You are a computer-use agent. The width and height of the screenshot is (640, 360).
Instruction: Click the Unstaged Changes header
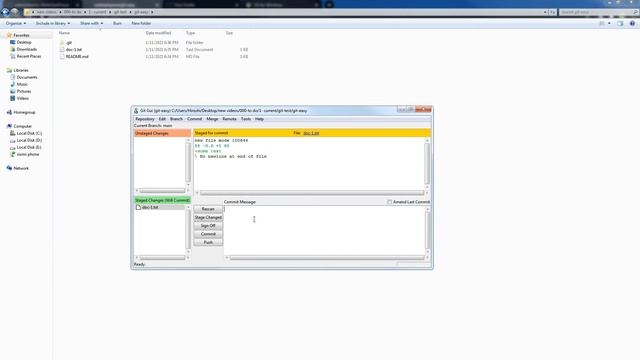tap(162, 133)
